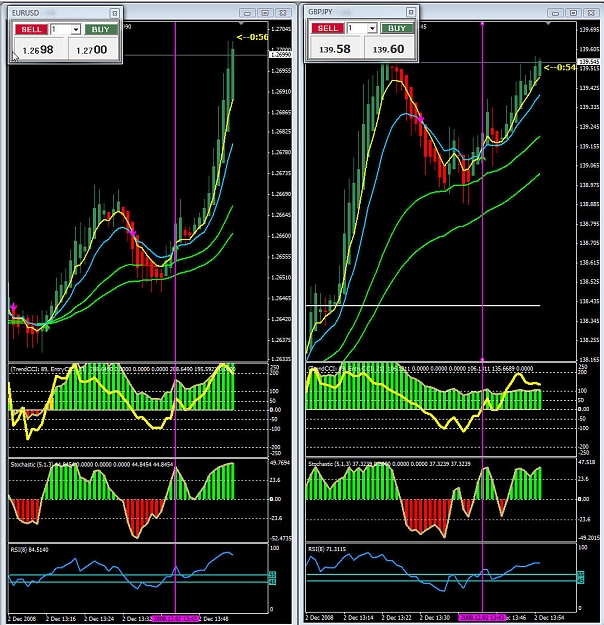Click the green BUY button on EURUSD panel
The image size is (604, 625).
pyautogui.click(x=100, y=29)
